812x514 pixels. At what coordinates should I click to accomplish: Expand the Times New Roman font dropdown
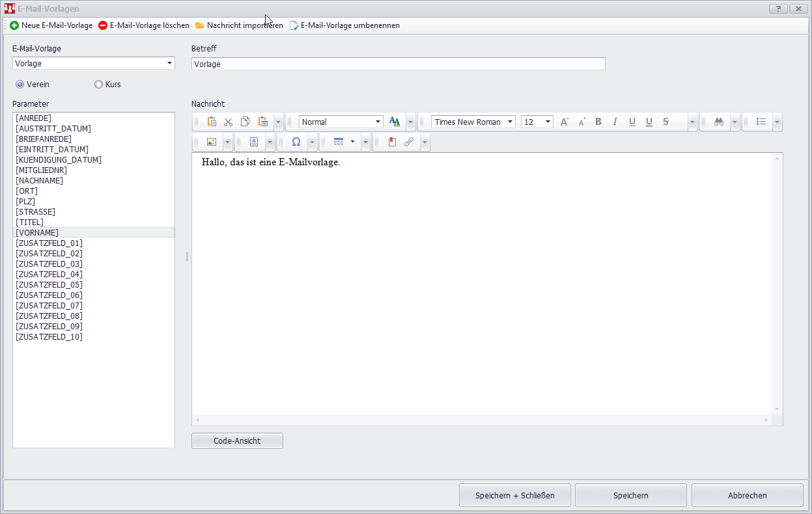click(x=510, y=122)
